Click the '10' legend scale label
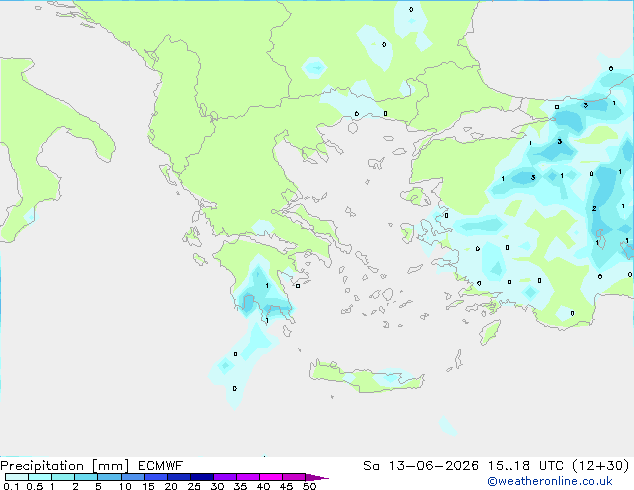This screenshot has width=634, height=490. [x=125, y=486]
